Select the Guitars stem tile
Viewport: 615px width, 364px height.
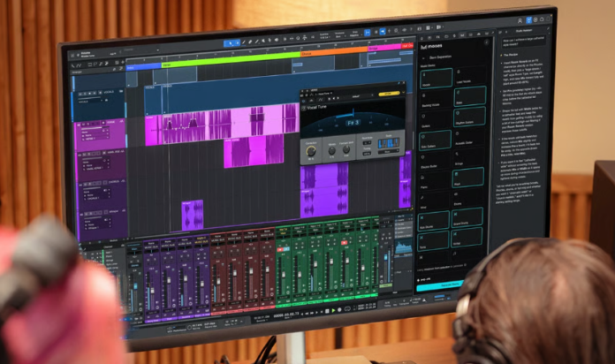coord(435,120)
